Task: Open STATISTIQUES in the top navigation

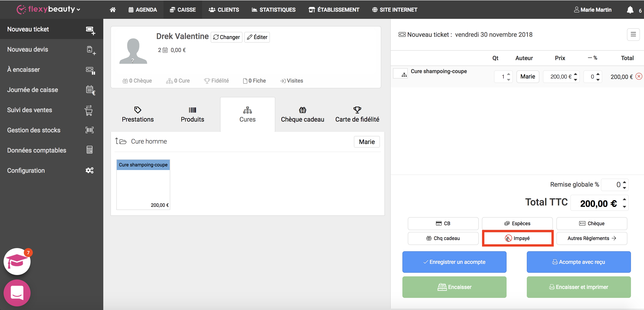Action: tap(273, 10)
